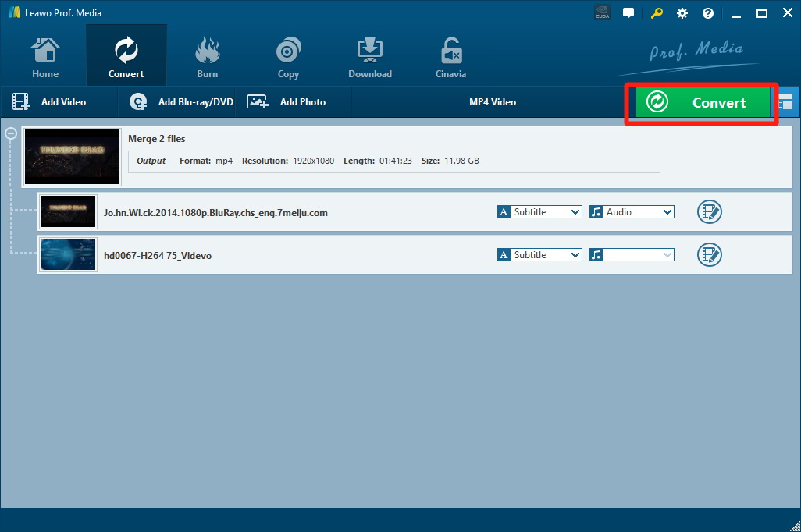The height and width of the screenshot is (532, 801).
Task: Open the Cinavia module
Action: coord(450,58)
